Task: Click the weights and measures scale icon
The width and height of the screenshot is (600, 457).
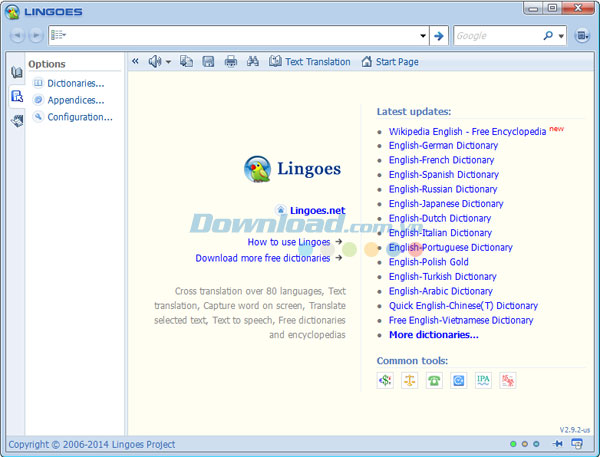Action: (x=409, y=380)
